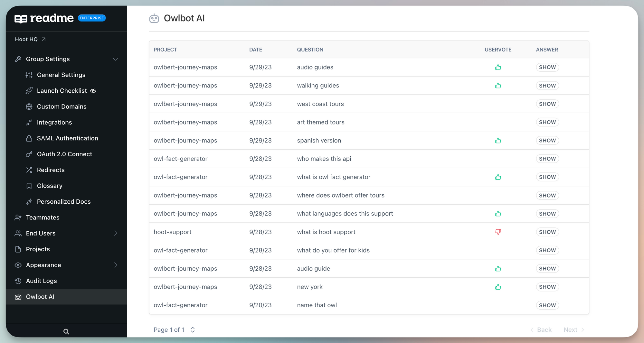Show answer for name that owl
This screenshot has height=343, width=644.
point(547,305)
